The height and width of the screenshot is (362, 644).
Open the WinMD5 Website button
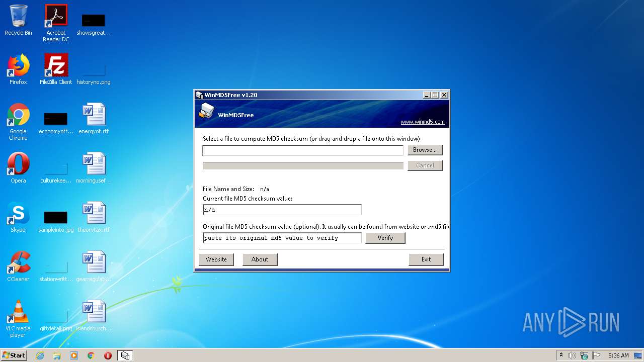(x=216, y=259)
